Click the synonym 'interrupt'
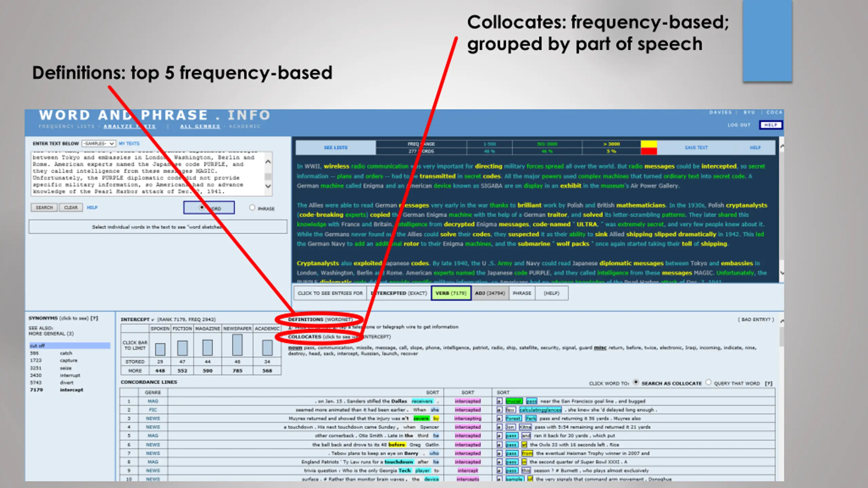This screenshot has height=488, width=868. pyautogui.click(x=70, y=375)
